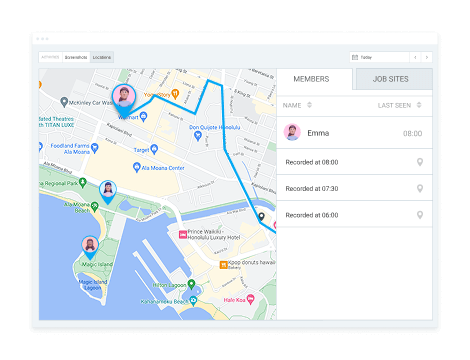Screen dimensions: 470x360
Task: Click the Kpop donuts hawaii icon
Action: coord(224,265)
